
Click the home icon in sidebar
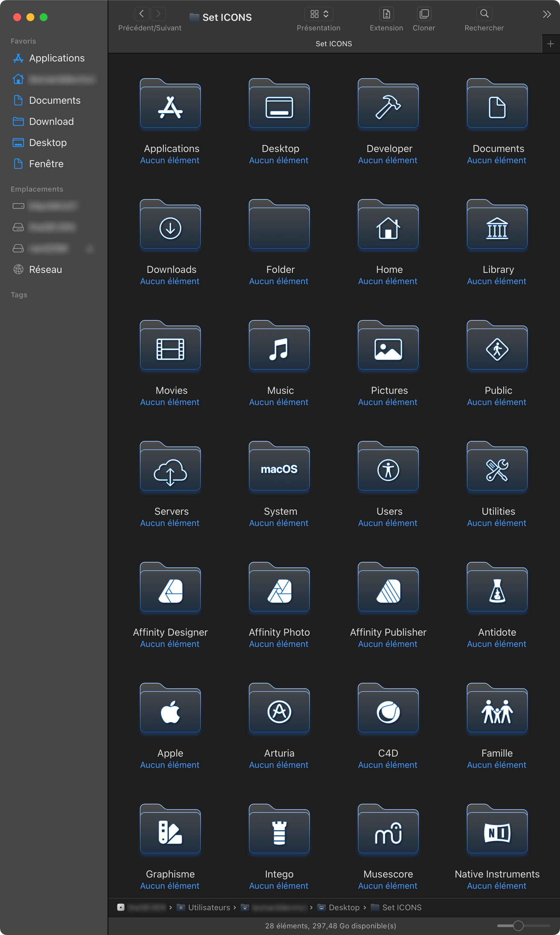click(x=18, y=79)
